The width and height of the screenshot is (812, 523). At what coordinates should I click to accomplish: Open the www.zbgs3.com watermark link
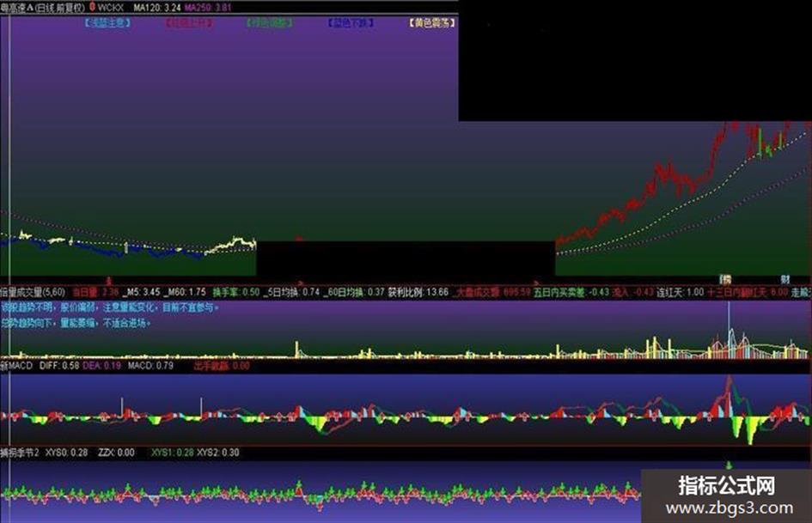click(x=730, y=508)
